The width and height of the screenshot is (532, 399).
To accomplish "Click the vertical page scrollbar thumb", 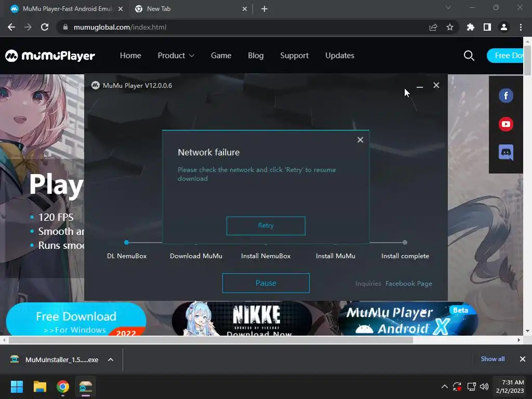I will click(x=527, y=59).
